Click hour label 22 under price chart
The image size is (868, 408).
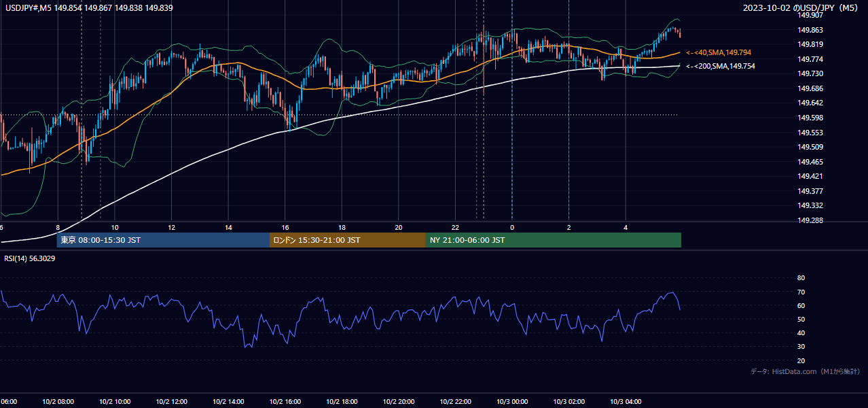(455, 228)
